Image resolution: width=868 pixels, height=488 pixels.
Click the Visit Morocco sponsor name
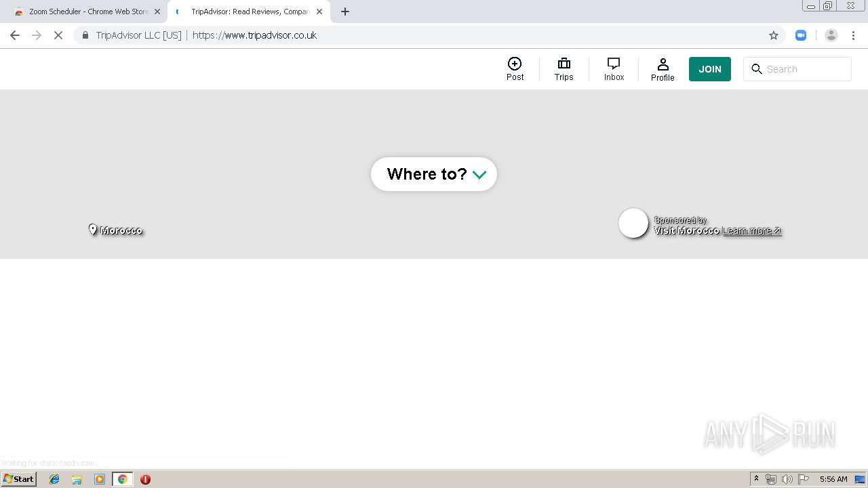[686, 230]
